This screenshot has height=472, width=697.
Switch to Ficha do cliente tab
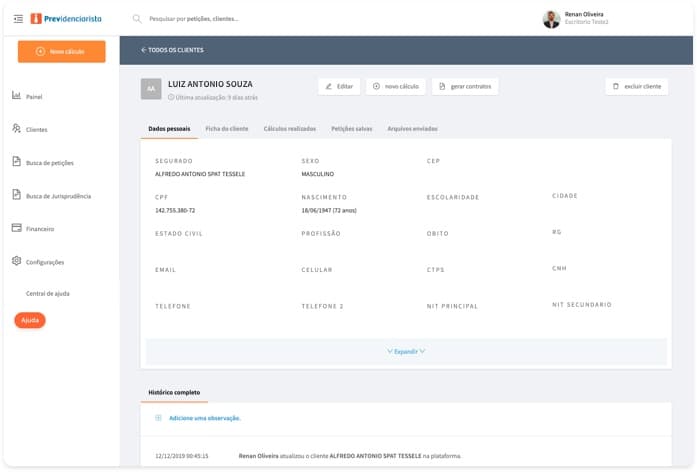click(227, 128)
